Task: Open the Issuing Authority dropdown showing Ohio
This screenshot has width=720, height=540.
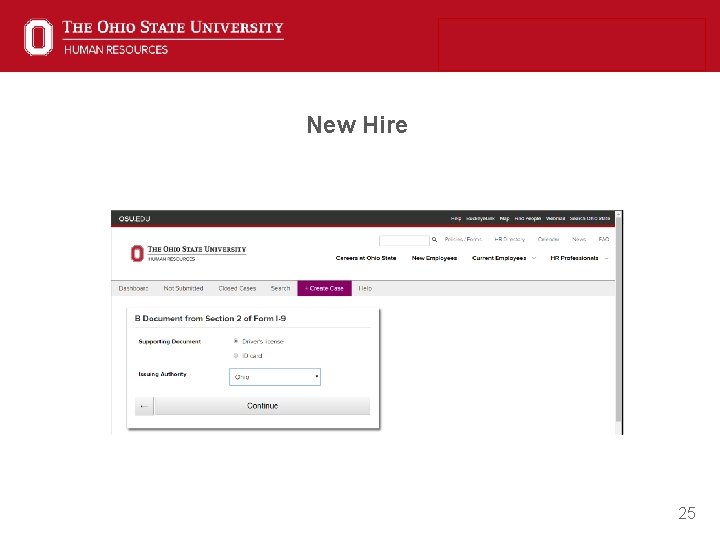Action: click(x=275, y=377)
